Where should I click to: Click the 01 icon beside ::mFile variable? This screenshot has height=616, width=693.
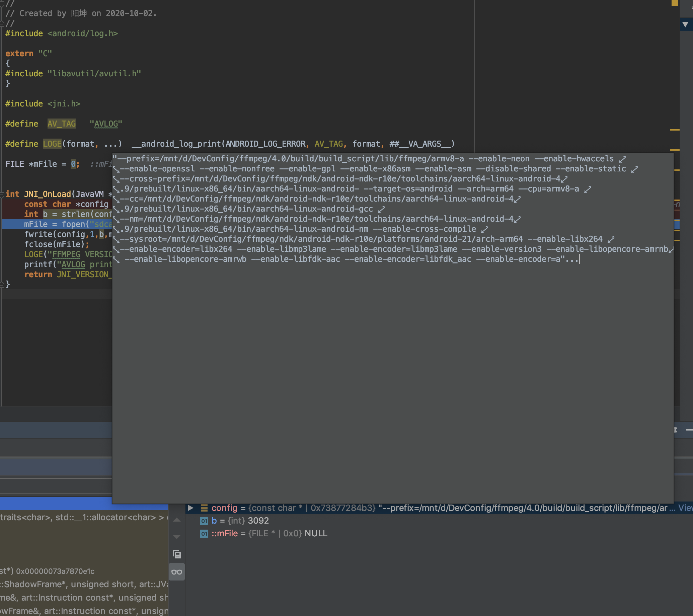pyautogui.click(x=204, y=534)
